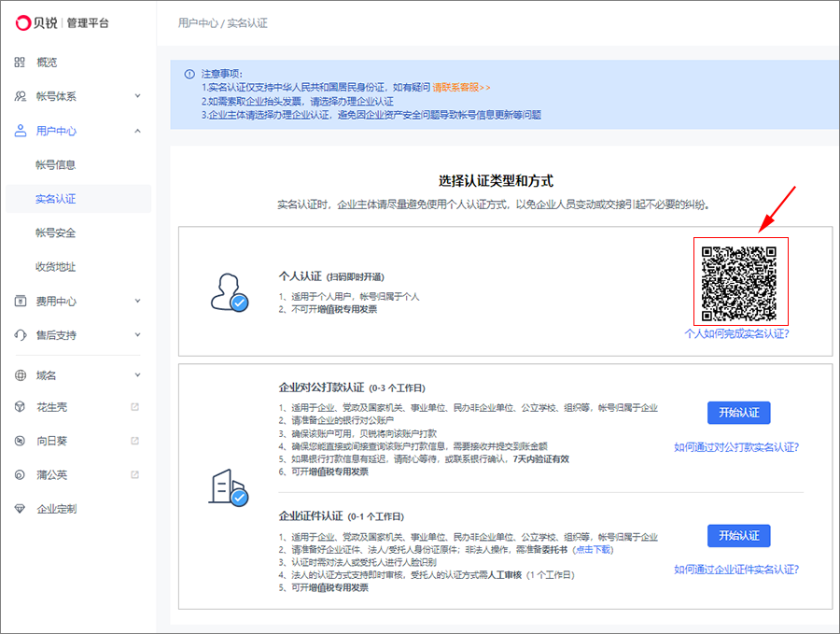Click the 注意事项 info icon
The height and width of the screenshot is (634, 840).
click(189, 75)
